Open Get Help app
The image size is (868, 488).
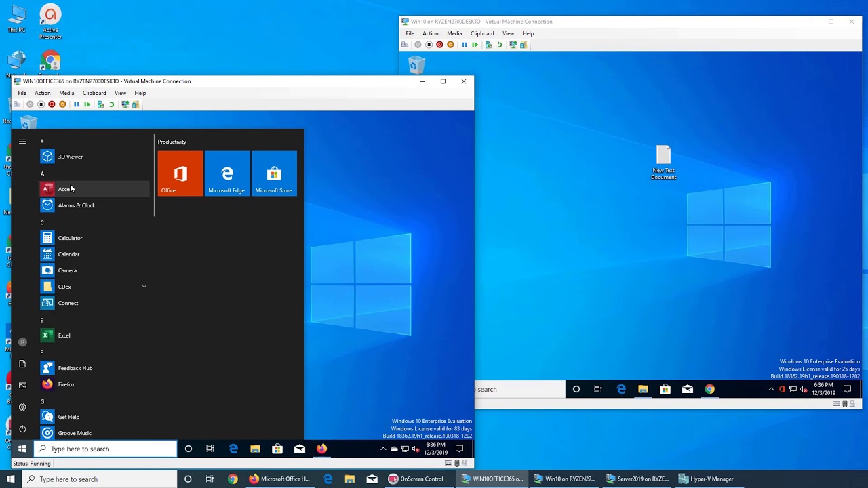point(94,417)
